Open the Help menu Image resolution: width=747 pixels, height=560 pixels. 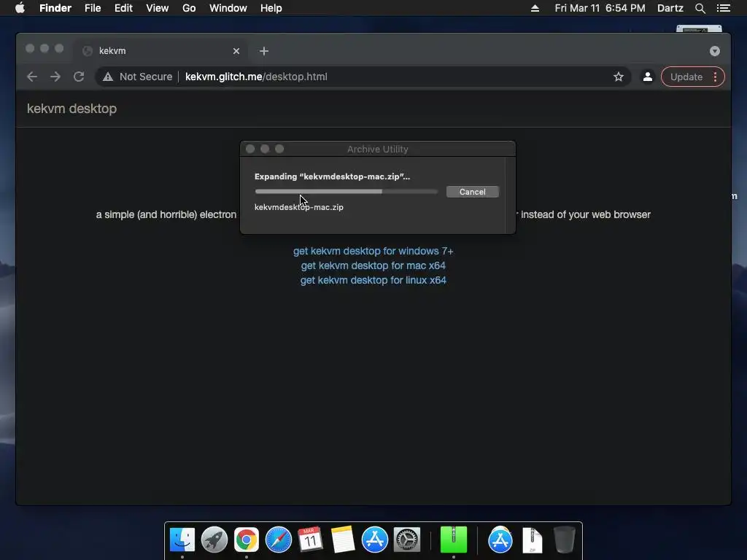click(271, 8)
